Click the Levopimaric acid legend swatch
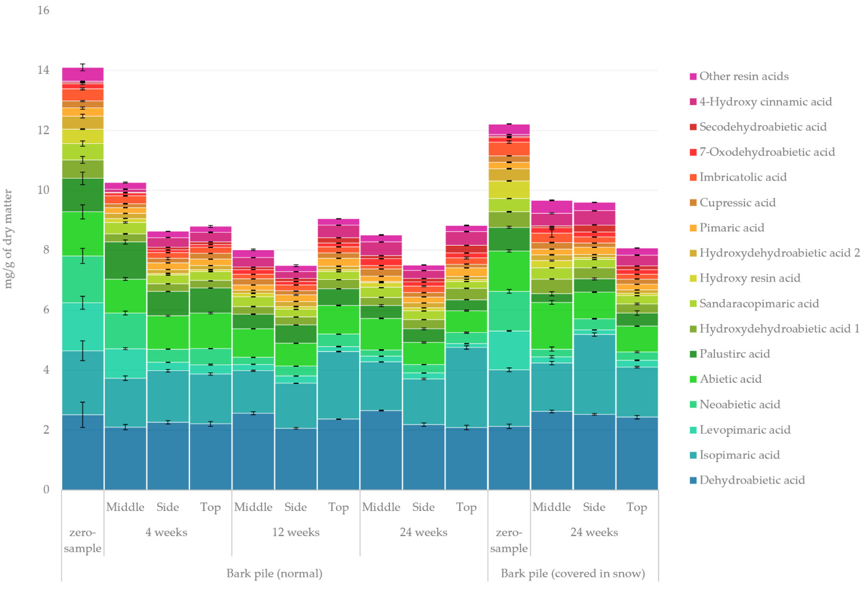This screenshot has height=590, width=868. 693,430
